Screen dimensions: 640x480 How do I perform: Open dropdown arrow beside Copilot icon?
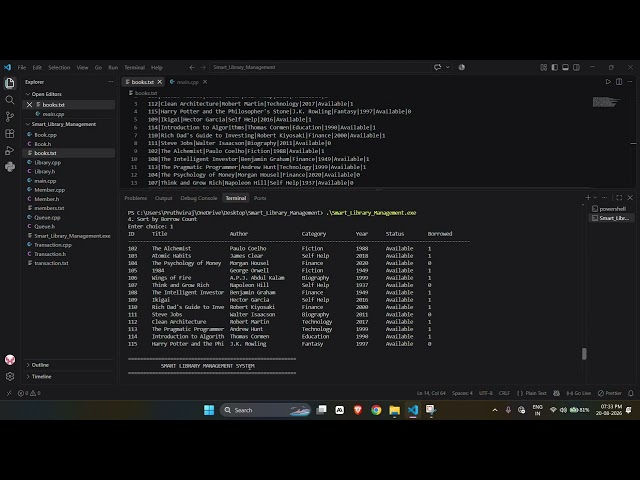click(x=448, y=67)
